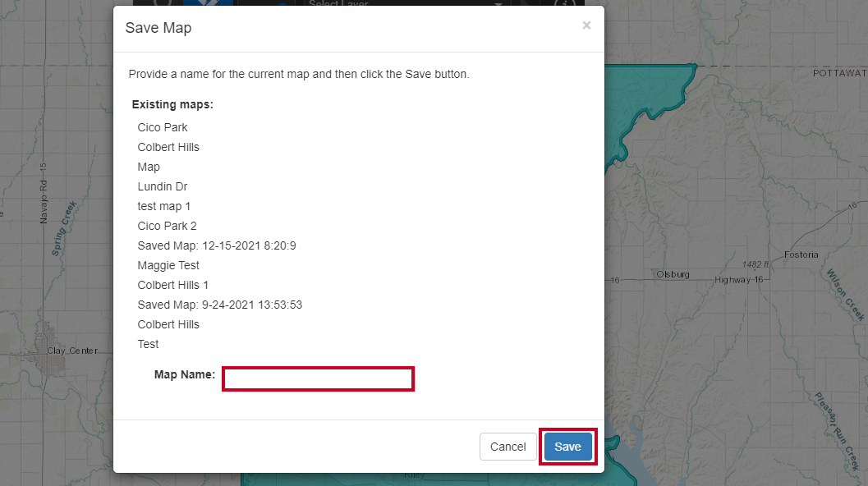Select 'Test' in the existing maps list
The height and width of the screenshot is (486, 868).
149,344
